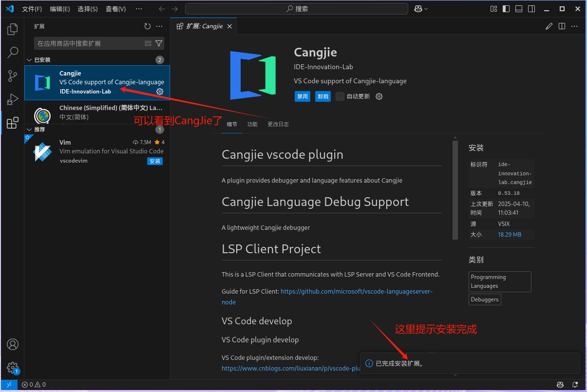
Task: Switch to the Changelog tab
Action: point(278,124)
